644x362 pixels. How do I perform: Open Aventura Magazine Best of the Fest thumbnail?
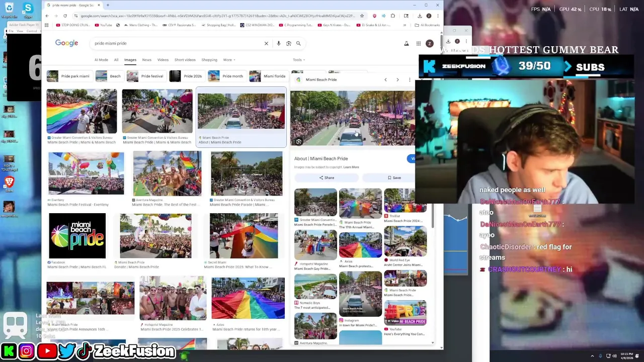167,173
